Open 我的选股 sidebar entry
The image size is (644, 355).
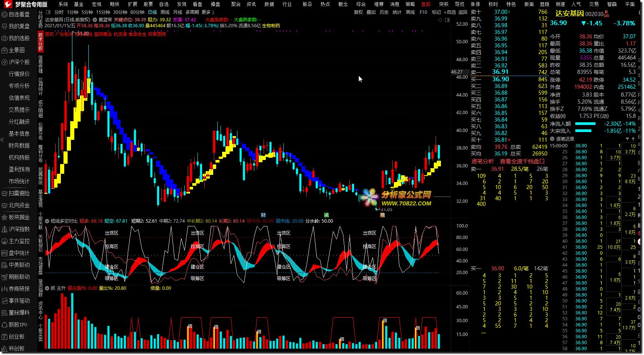click(16, 38)
